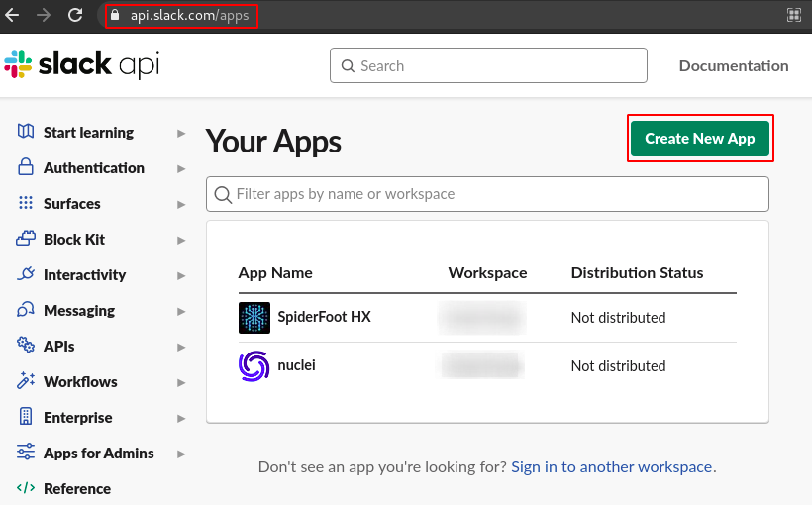Expand the Surfaces section arrow

pyautogui.click(x=181, y=204)
